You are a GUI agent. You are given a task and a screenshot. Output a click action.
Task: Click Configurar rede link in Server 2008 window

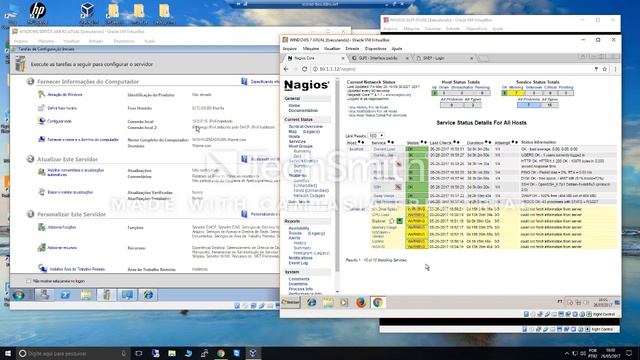tap(59, 121)
